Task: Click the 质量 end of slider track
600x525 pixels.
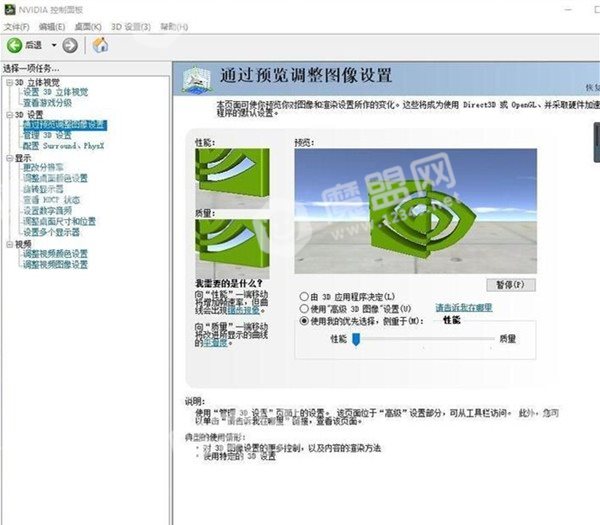Action: [492, 339]
